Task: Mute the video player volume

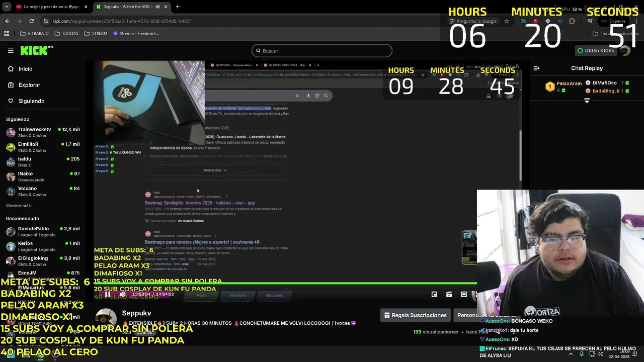Action: point(122,295)
